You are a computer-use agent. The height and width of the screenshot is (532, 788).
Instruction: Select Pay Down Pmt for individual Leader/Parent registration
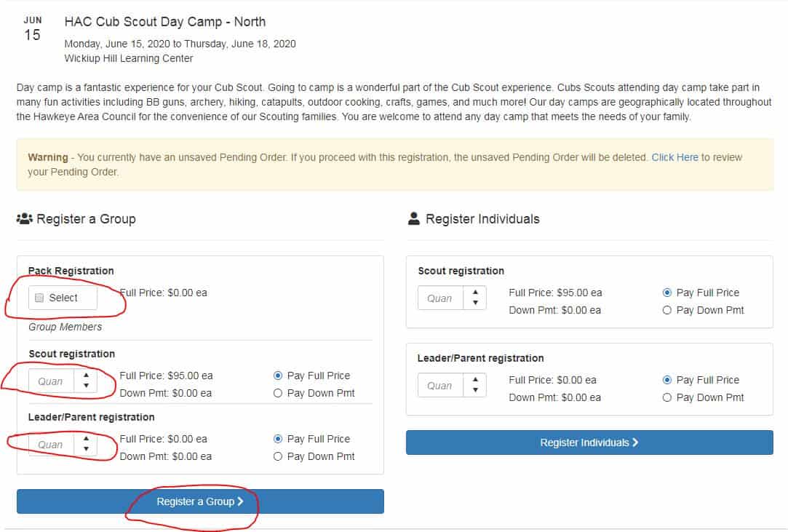(667, 398)
